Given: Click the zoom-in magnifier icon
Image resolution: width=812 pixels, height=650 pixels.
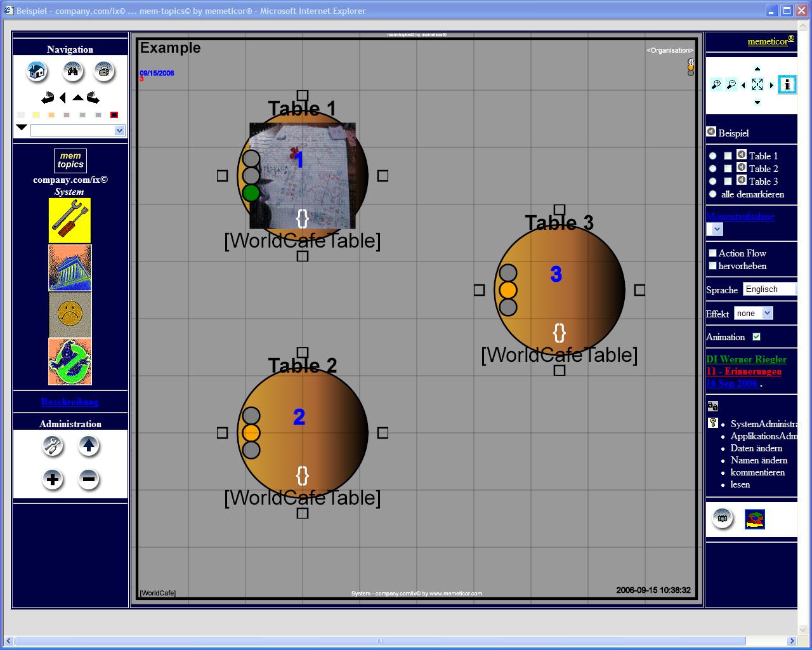Looking at the screenshot, I should point(716,84).
